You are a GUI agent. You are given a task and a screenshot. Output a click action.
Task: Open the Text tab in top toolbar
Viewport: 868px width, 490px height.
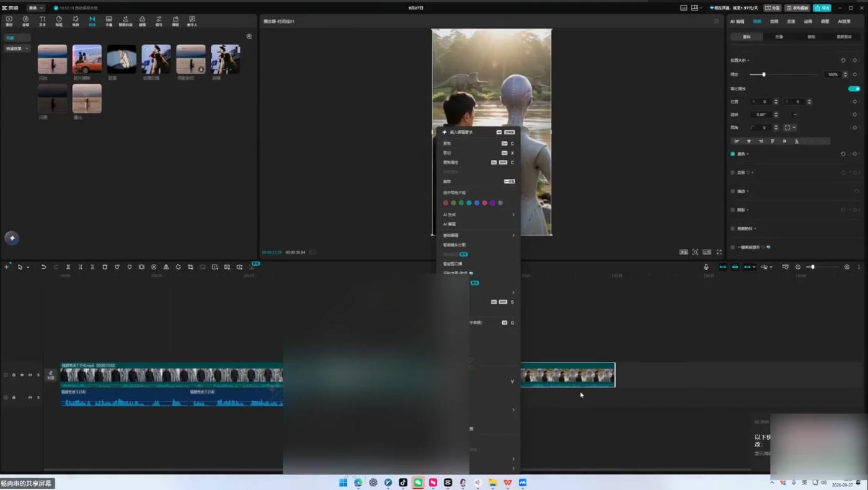[x=42, y=21]
